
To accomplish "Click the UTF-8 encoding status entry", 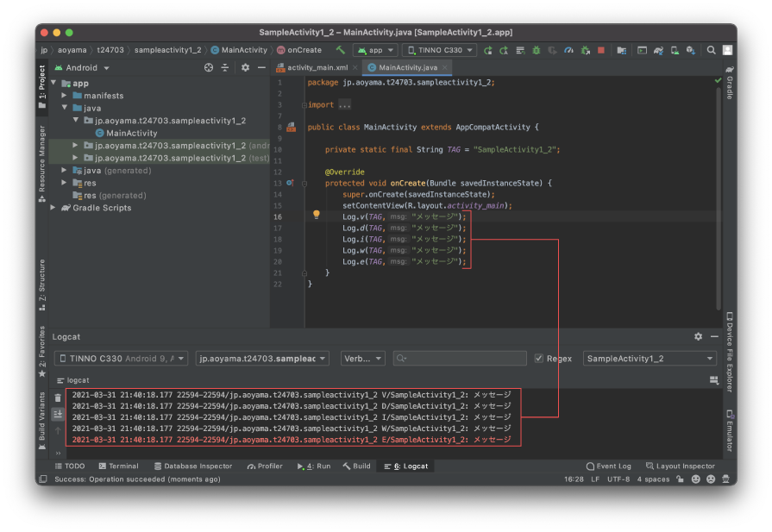I will [x=618, y=479].
